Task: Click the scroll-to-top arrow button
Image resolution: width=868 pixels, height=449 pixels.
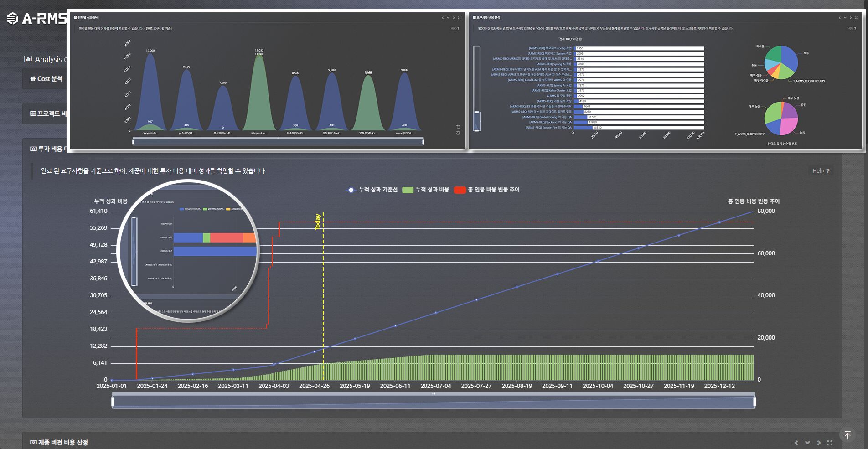Action: (847, 435)
